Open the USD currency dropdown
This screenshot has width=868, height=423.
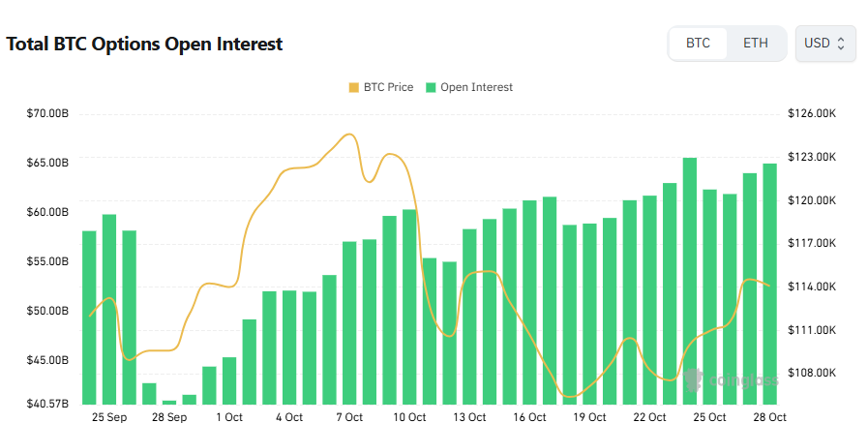click(824, 44)
